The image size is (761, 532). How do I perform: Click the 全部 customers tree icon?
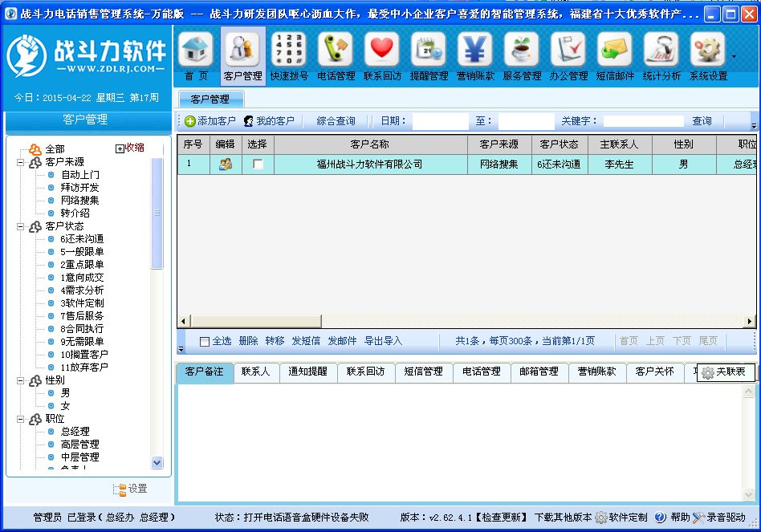click(x=35, y=149)
